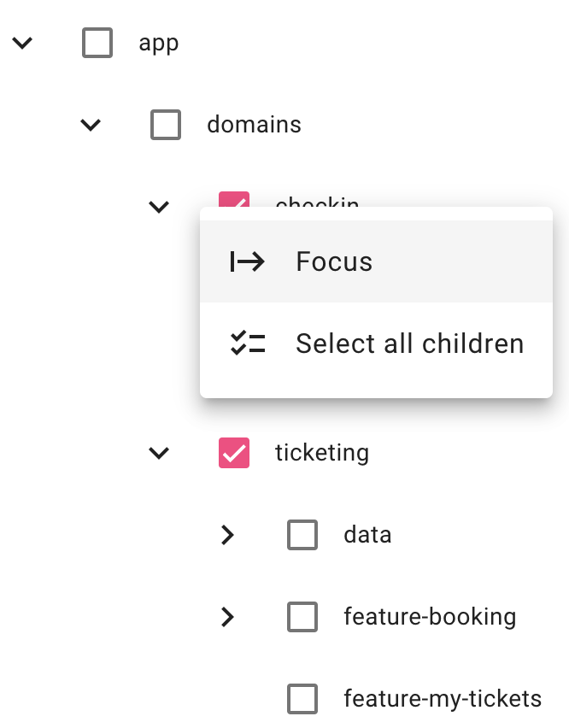Uncheck the ticketing checkbox

(x=234, y=453)
